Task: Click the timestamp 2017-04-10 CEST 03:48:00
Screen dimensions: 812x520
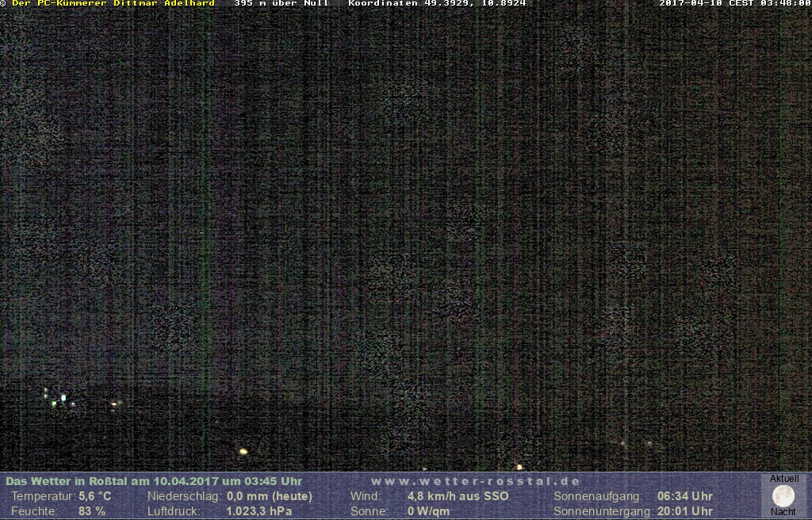Action: [x=734, y=4]
